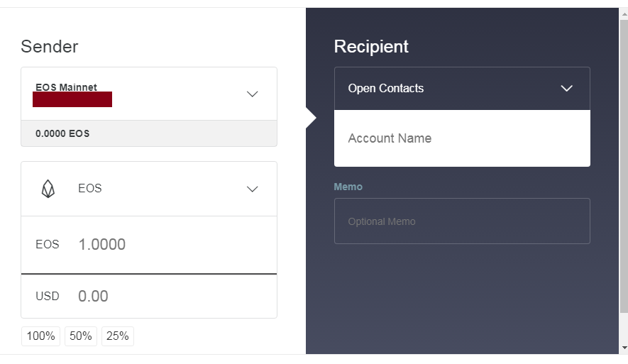The width and height of the screenshot is (628, 364).
Task: Click the Open Contacts chevron arrow
Action: [x=566, y=89]
